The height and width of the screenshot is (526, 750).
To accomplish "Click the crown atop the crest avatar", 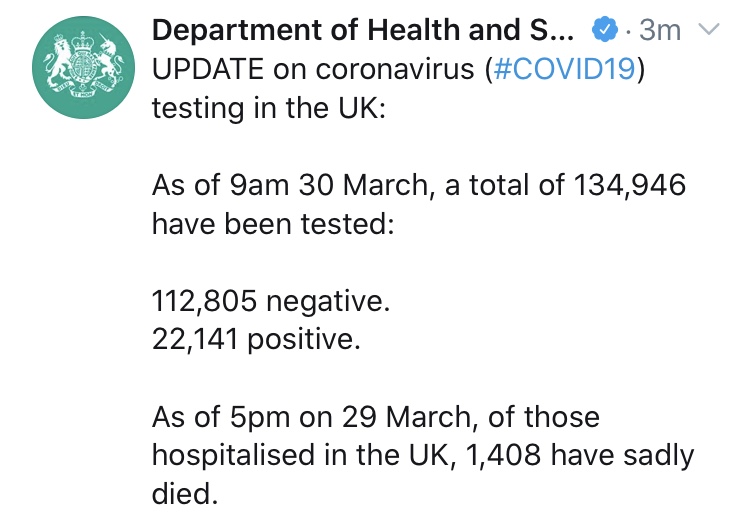I will click(x=84, y=43).
